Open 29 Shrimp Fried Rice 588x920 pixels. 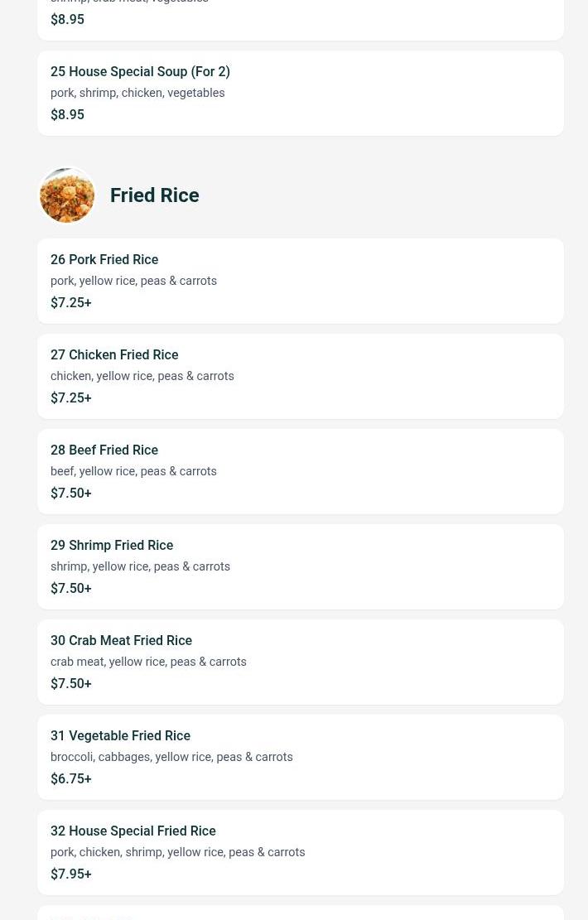point(112,546)
